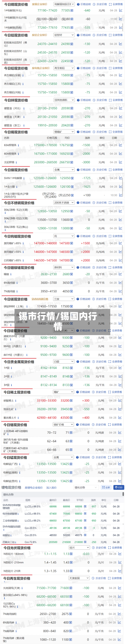
Task: Open 废铝企业报价 link
Action: point(39,35)
